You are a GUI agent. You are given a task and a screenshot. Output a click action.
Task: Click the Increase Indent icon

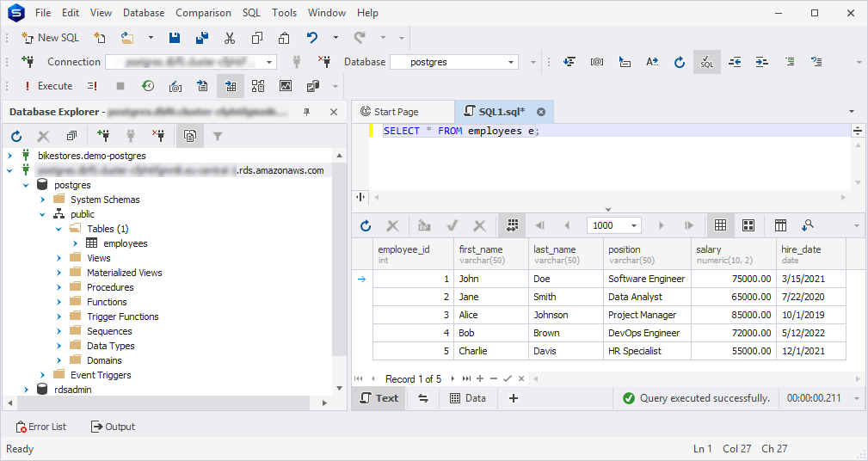pos(761,62)
